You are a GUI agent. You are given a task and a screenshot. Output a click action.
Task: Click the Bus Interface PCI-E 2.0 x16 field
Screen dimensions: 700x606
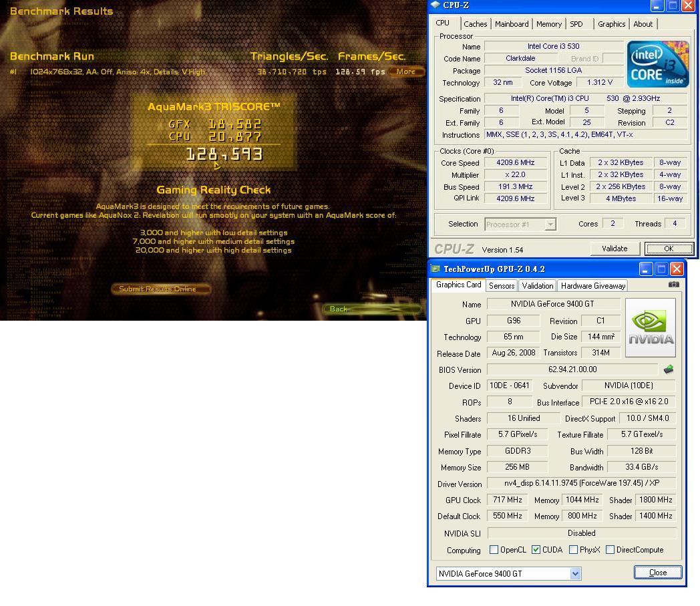click(629, 402)
